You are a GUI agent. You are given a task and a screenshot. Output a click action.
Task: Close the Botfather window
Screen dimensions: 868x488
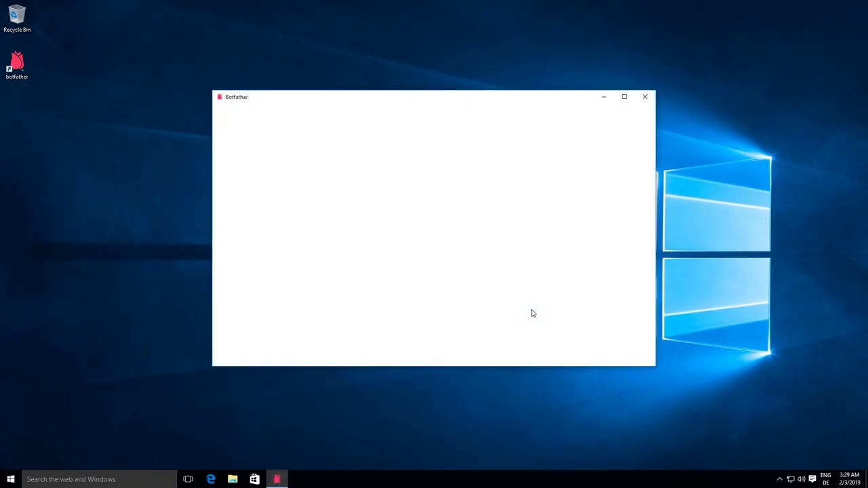(x=645, y=97)
